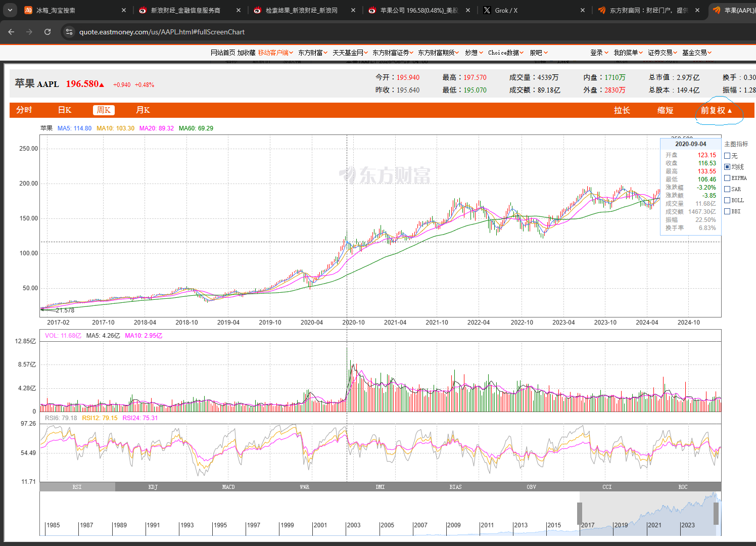The width and height of the screenshot is (756, 546).
Task: Check the SAR indicator box
Action: [727, 189]
